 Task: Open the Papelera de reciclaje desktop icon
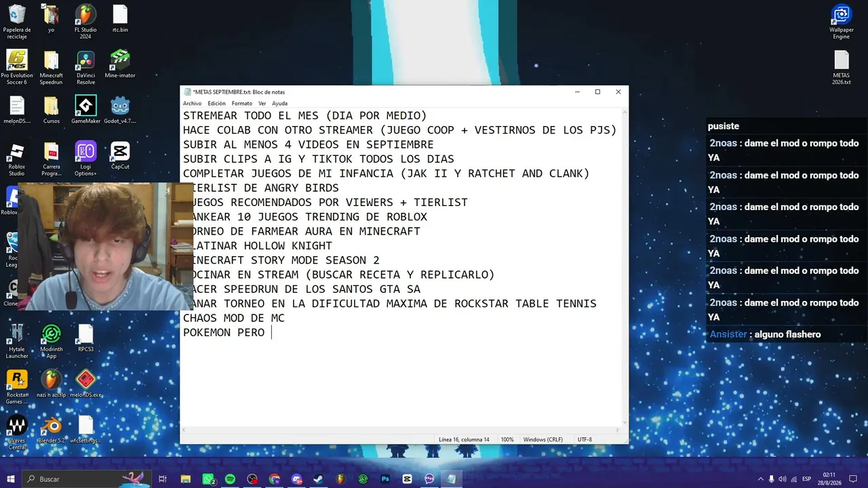pyautogui.click(x=17, y=22)
